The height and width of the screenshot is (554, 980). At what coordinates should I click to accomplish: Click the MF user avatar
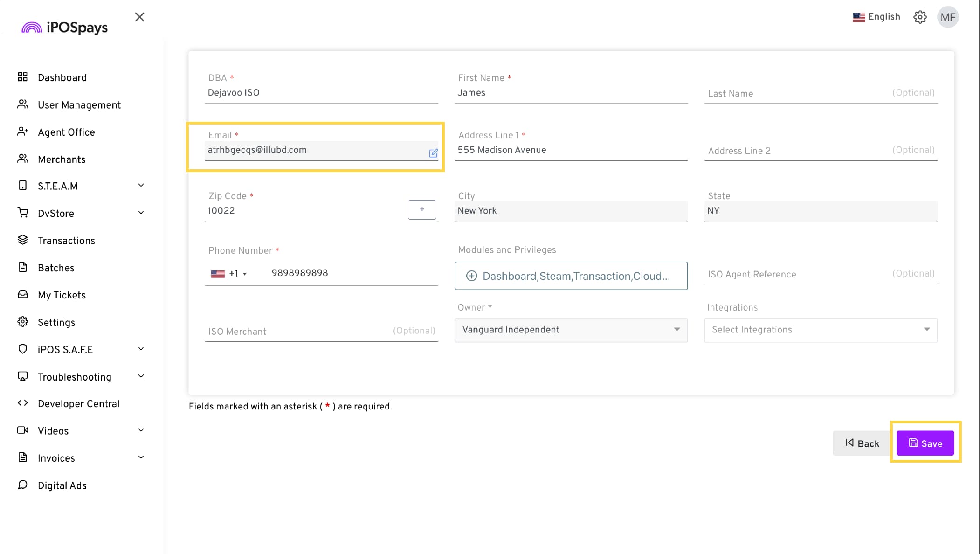coord(948,17)
